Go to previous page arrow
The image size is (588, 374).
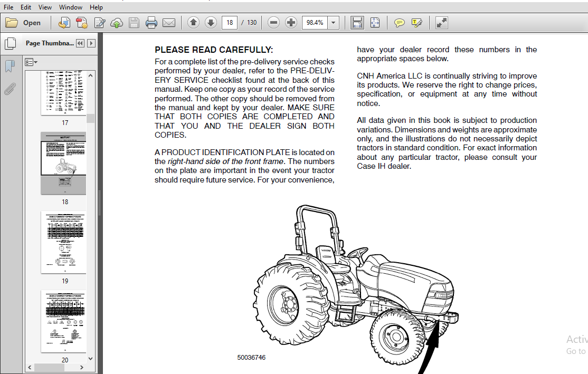[193, 23]
